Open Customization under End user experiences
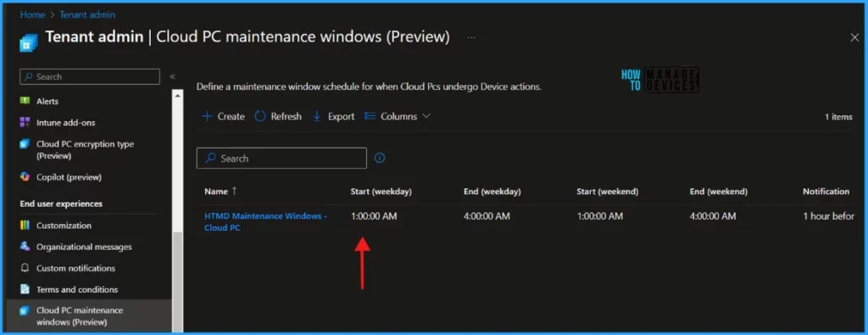Screen dimensions: 868x335 (64, 226)
